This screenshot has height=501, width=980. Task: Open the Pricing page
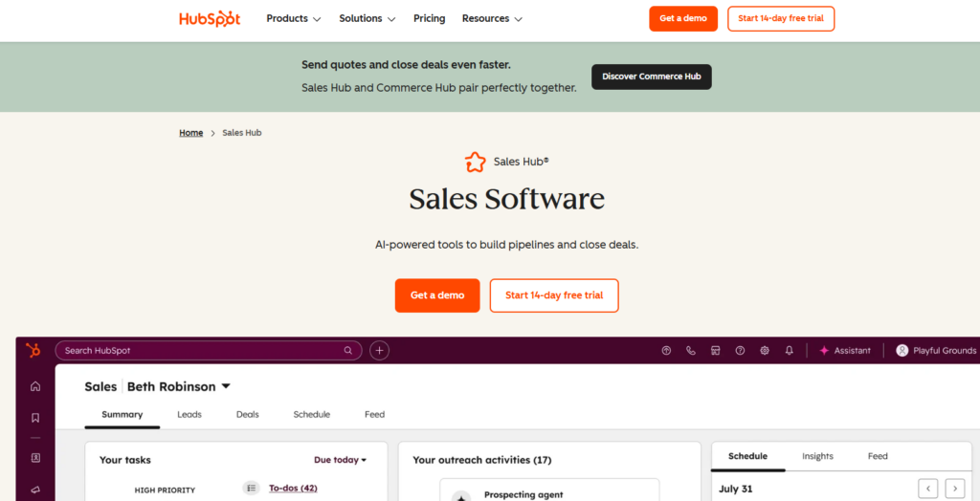(430, 19)
